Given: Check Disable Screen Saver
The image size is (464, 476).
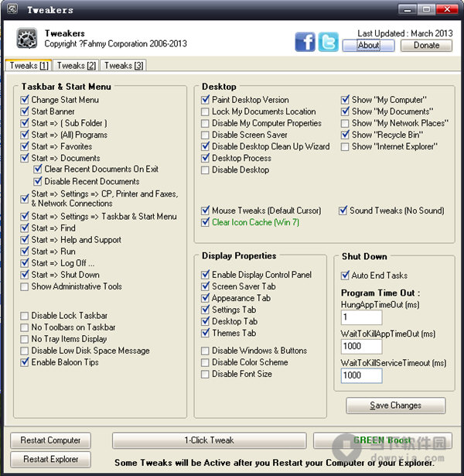Looking at the screenshot, I should [x=205, y=135].
